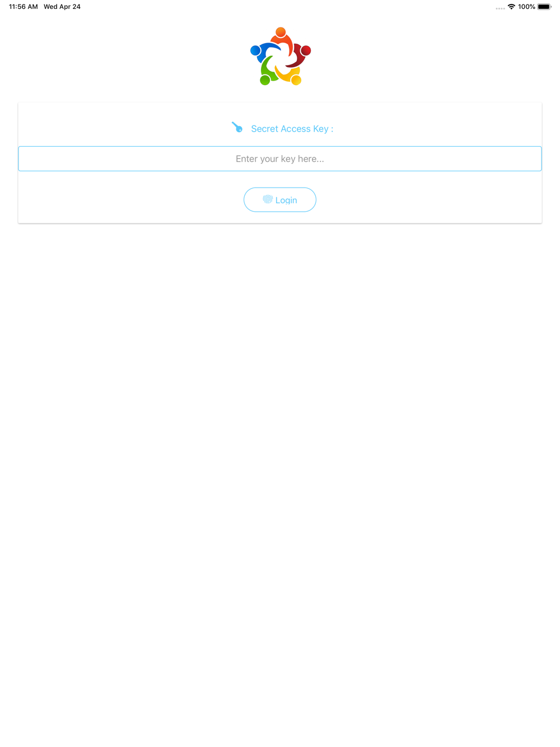This screenshot has height=747, width=560.
Task: Tap the green figure in the logo
Action: point(267,72)
